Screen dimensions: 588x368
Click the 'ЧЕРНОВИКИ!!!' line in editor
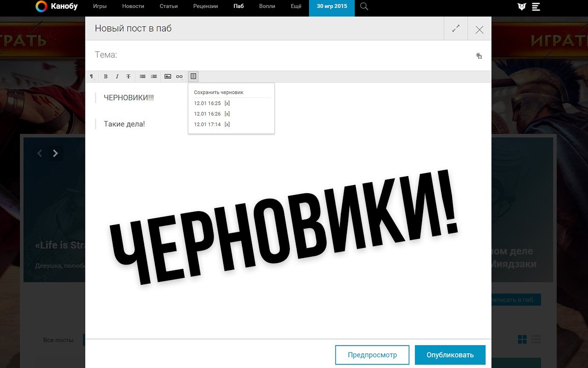click(x=129, y=98)
